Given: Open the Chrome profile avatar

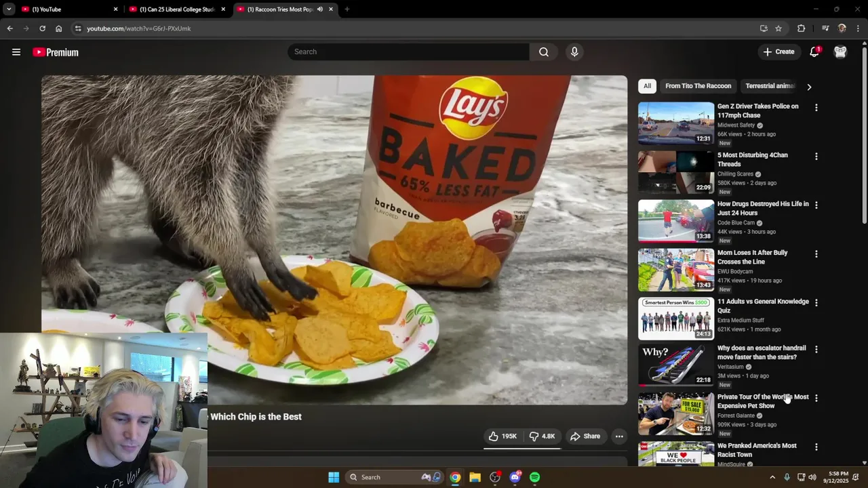Looking at the screenshot, I should click(842, 28).
